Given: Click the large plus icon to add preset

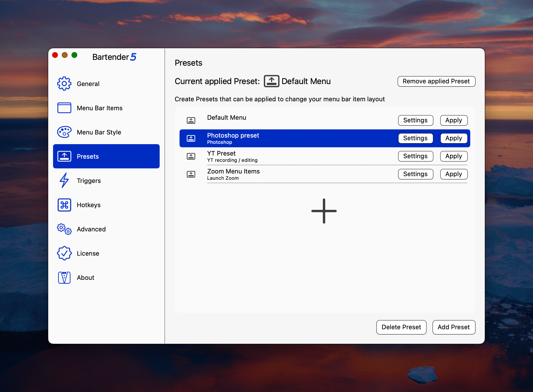Looking at the screenshot, I should pyautogui.click(x=324, y=211).
